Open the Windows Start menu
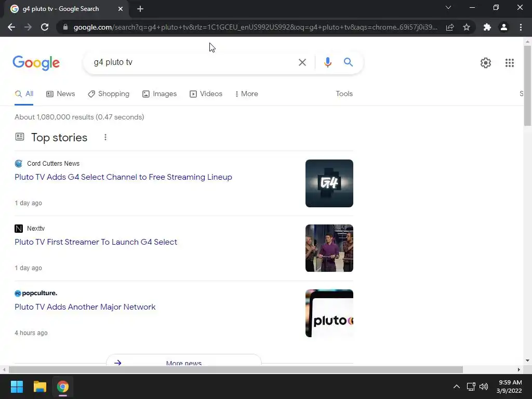Screen dimensions: 532x399 click(x=17, y=387)
